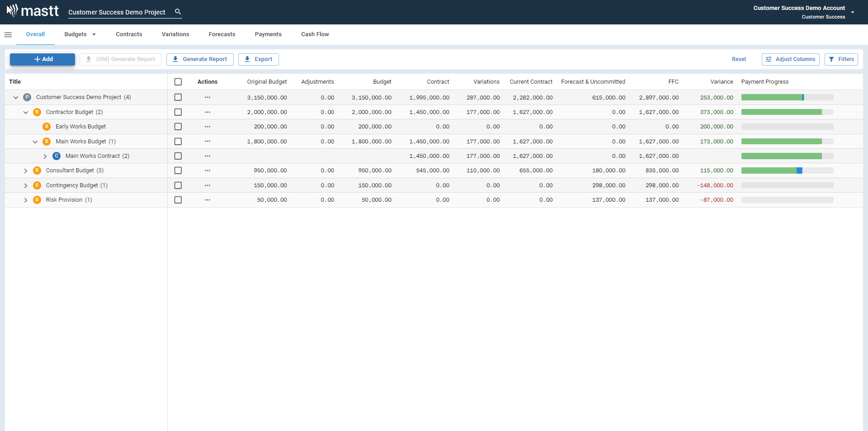The height and width of the screenshot is (431, 868).
Task: Check the Early Works Budget row checkbox
Action: coord(178,127)
